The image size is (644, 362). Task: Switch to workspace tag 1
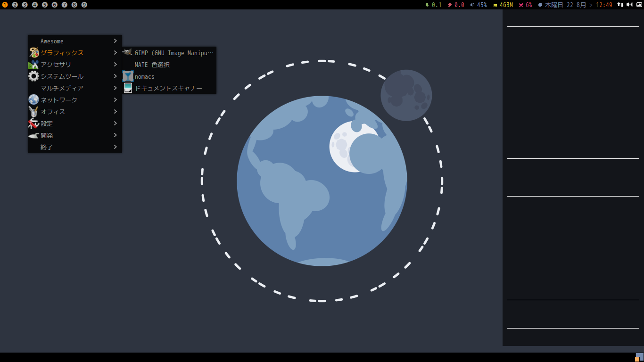(5, 5)
